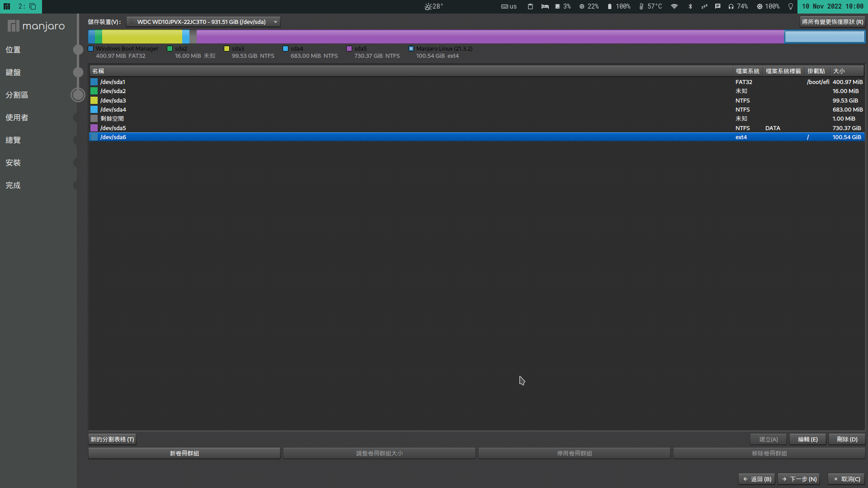Click the Edit (編輯) partition button
Screen dimensions: 868x488
point(807,439)
